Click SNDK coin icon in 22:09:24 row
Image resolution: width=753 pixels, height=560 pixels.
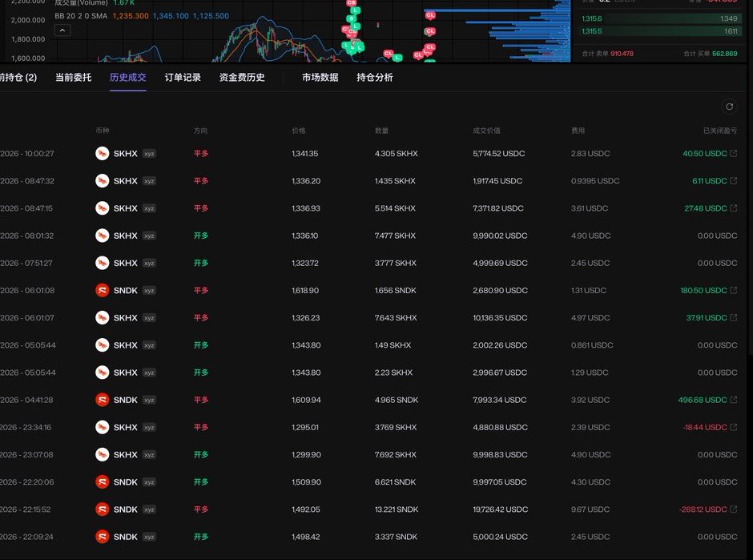point(102,537)
